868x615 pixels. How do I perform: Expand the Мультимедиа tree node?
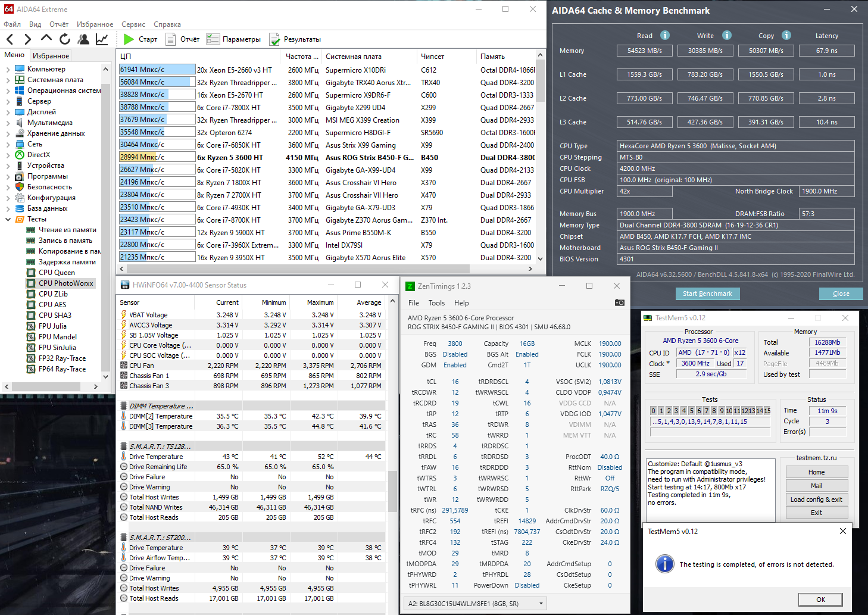8,123
